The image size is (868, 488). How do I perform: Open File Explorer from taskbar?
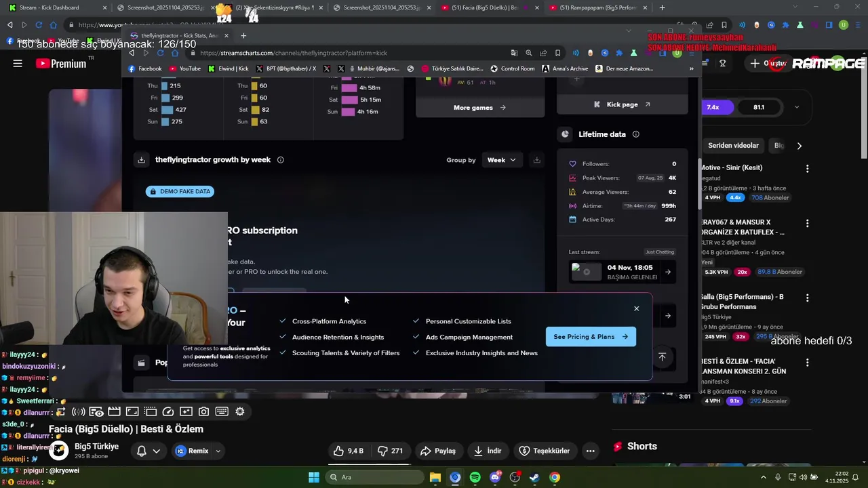(435, 477)
